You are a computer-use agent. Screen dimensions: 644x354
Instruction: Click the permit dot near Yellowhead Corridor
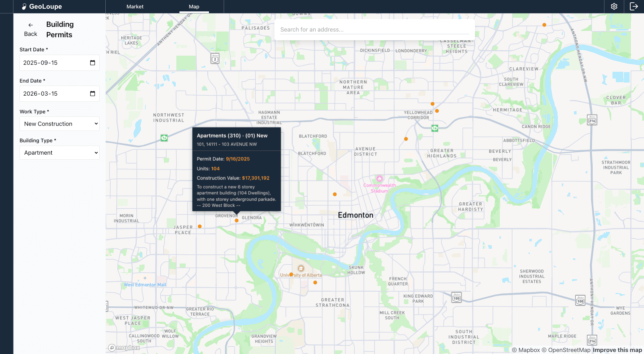(437, 110)
